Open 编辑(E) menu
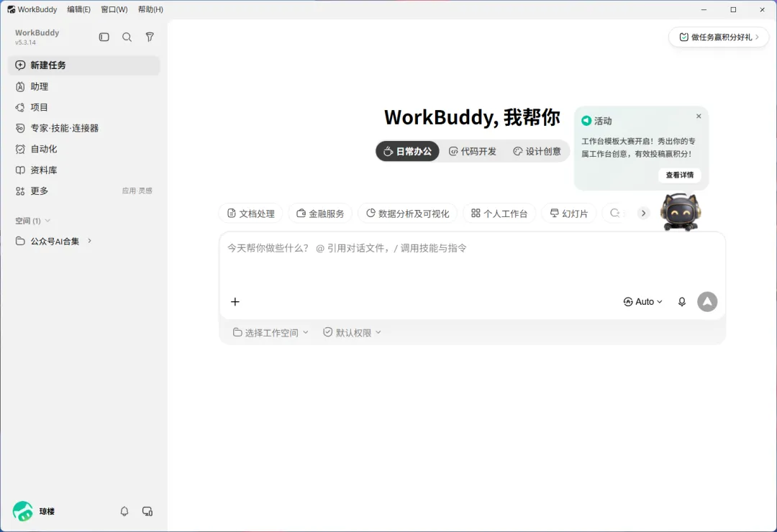Screen dimensions: 777x532 click(79, 9)
